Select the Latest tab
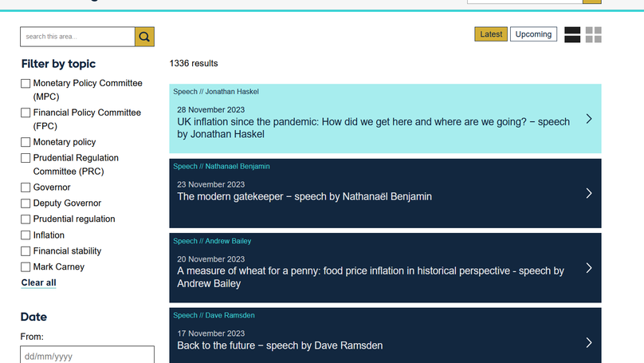644x363 pixels. pyautogui.click(x=491, y=34)
